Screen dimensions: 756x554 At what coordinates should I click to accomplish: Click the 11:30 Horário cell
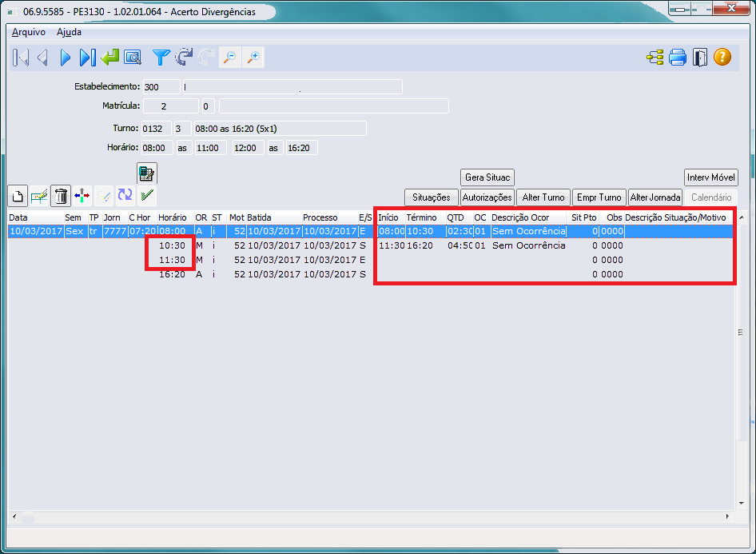[172, 260]
